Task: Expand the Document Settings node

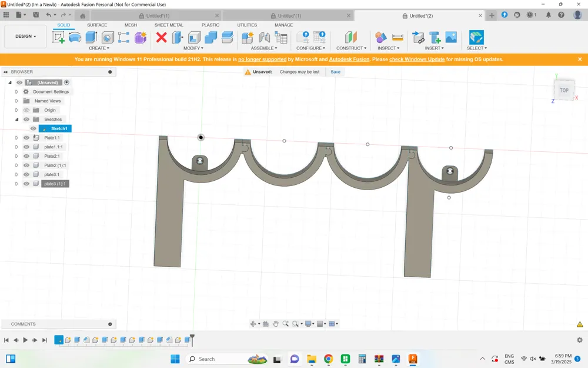Action: 17,92
